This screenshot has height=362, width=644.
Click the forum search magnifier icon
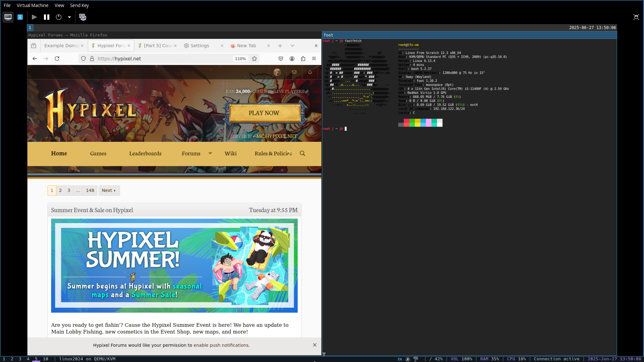point(303,154)
